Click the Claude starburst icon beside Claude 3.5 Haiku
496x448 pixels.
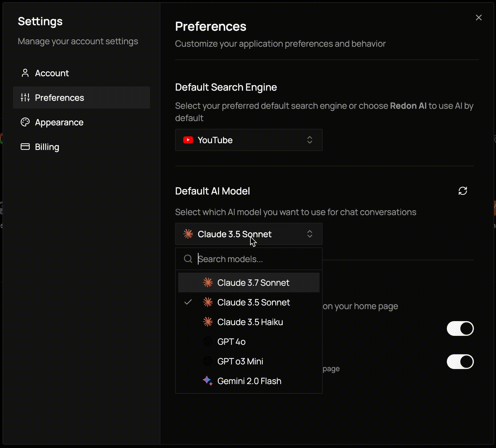pos(208,322)
